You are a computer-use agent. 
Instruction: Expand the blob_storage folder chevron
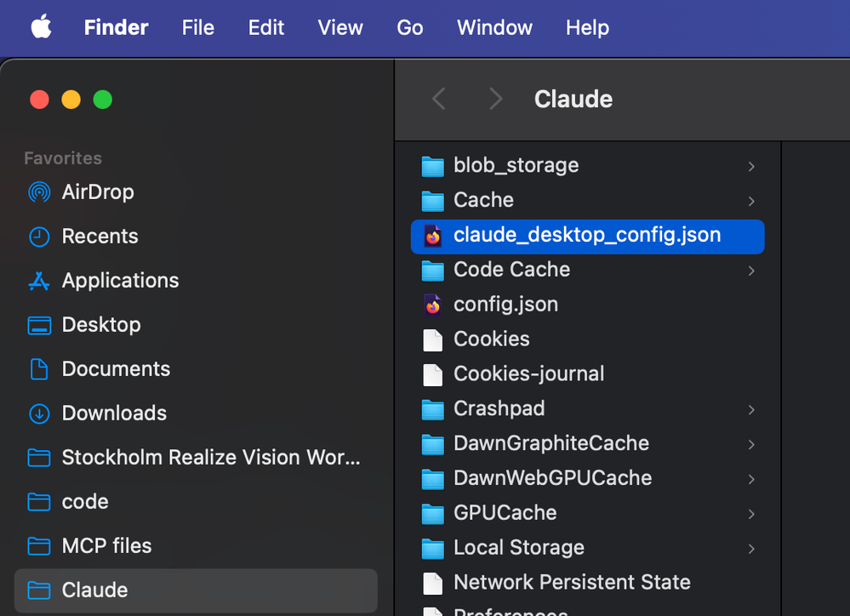point(751,166)
